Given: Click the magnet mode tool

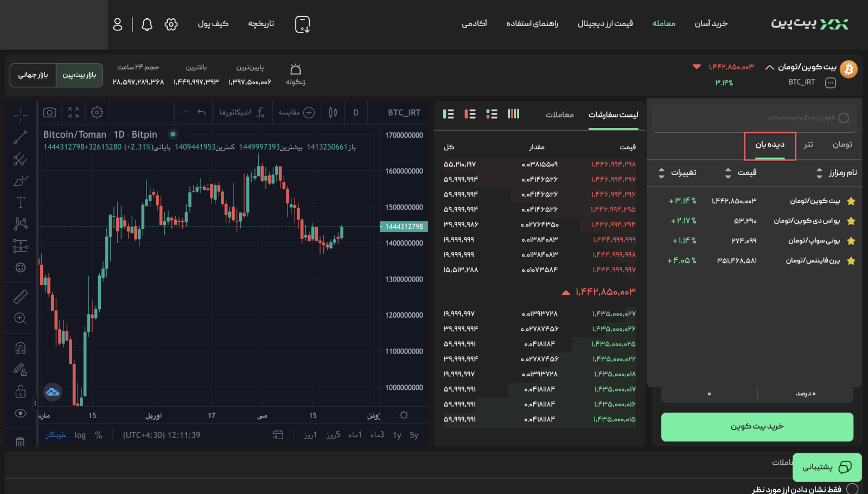Looking at the screenshot, I should coord(21,348).
